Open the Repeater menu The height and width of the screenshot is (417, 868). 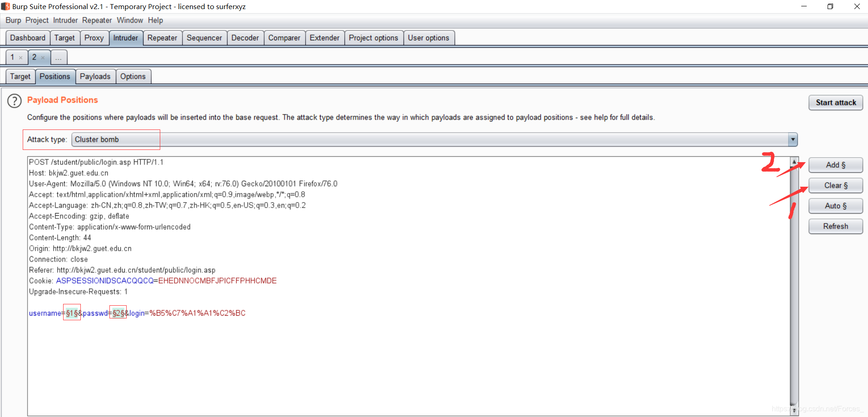pos(97,20)
